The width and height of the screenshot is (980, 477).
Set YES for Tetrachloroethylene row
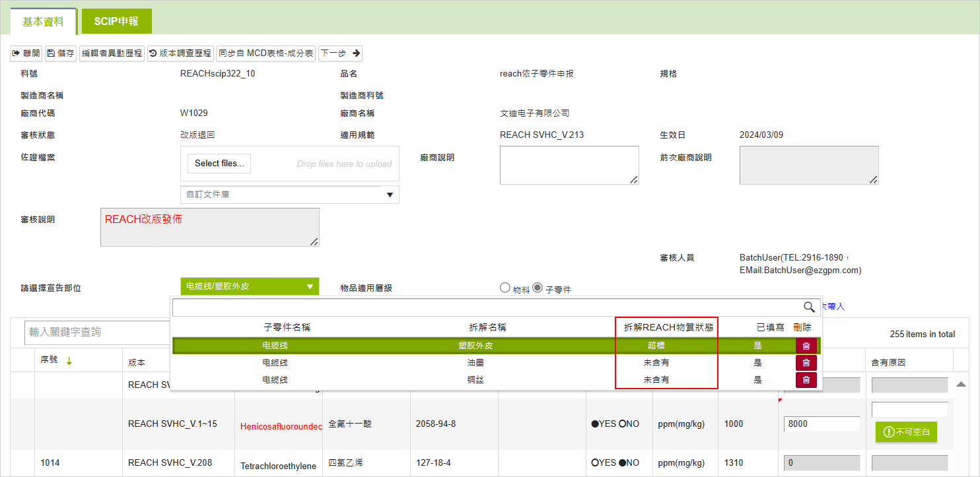595,463
